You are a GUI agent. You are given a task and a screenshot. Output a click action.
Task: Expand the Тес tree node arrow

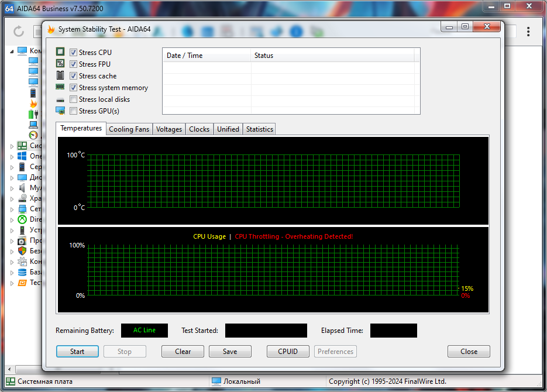12,283
